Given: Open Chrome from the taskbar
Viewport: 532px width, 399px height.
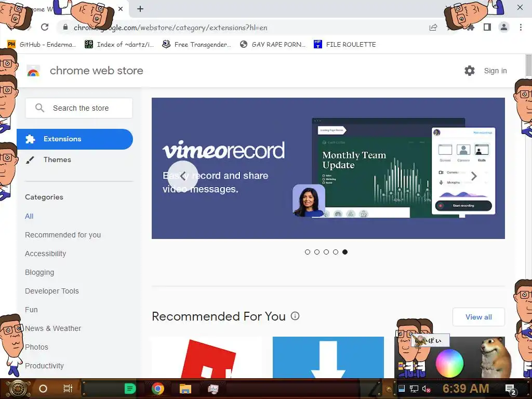Looking at the screenshot, I should tap(158, 389).
